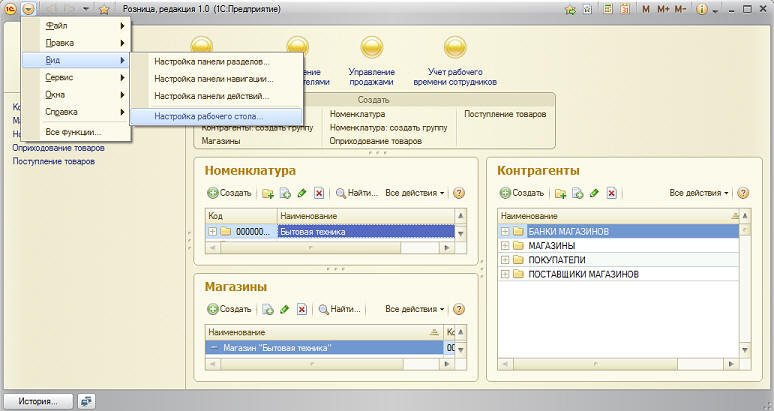Edit with green pencil in Номенклатура
This screenshot has height=411, width=774.
302,193
